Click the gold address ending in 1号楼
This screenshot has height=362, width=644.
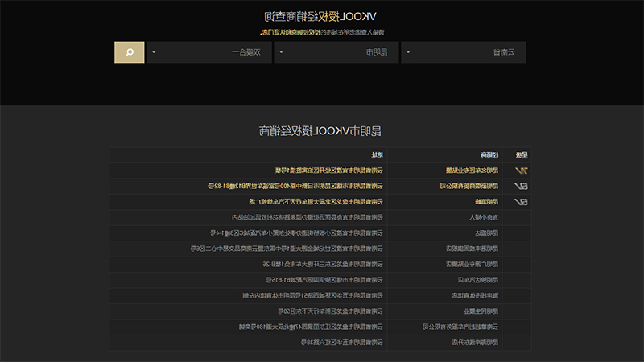[328, 171]
